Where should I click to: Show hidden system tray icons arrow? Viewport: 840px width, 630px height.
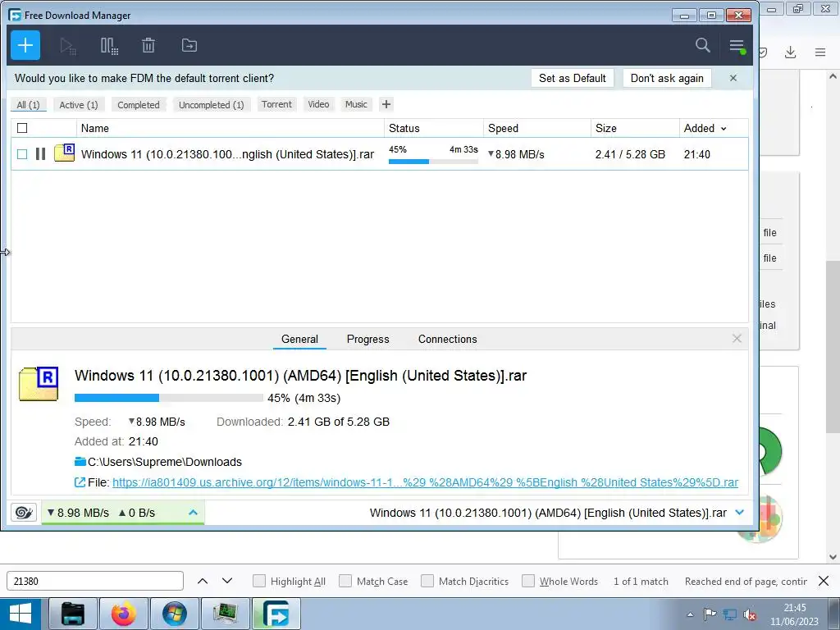pos(691,614)
